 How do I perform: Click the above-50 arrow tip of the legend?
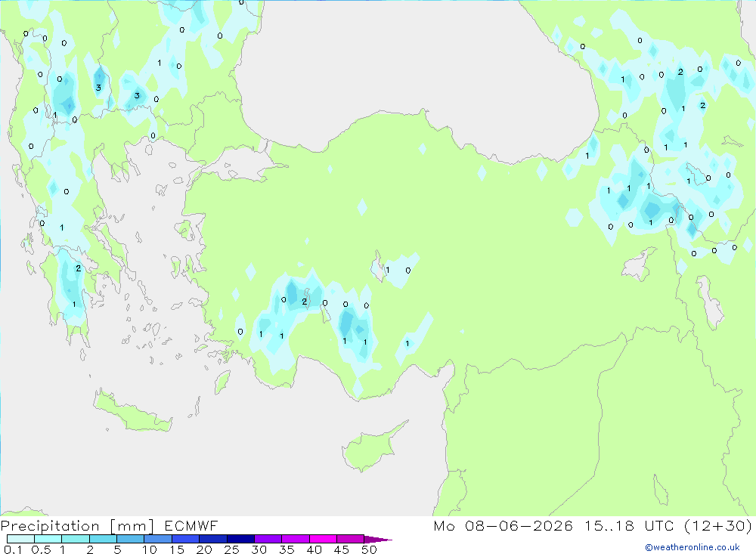[378, 540]
